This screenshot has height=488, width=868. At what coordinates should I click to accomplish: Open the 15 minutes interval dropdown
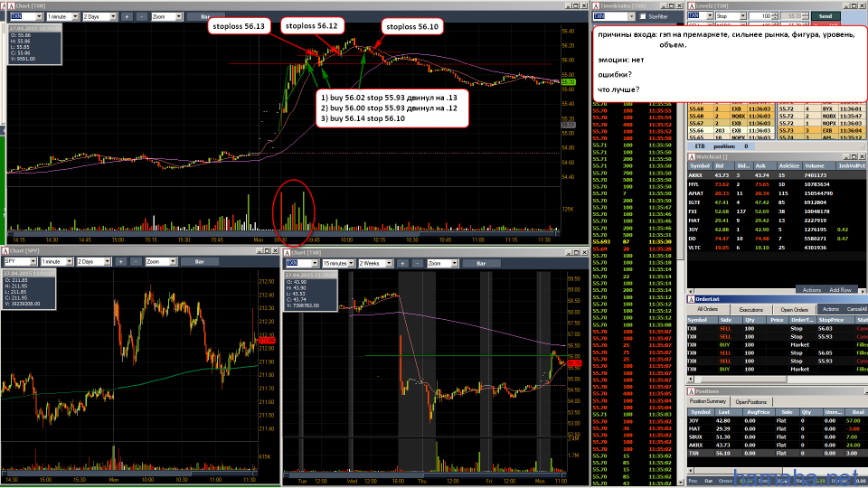(351, 263)
